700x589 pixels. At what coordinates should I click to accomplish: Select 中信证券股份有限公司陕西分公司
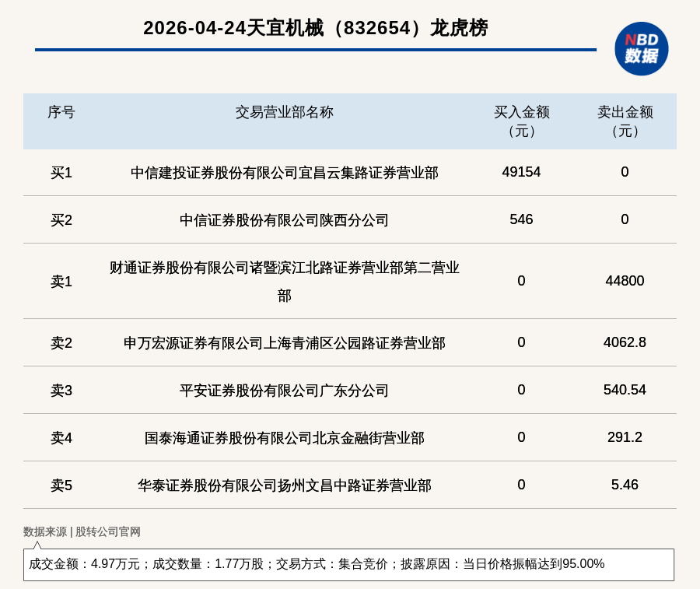coord(285,219)
